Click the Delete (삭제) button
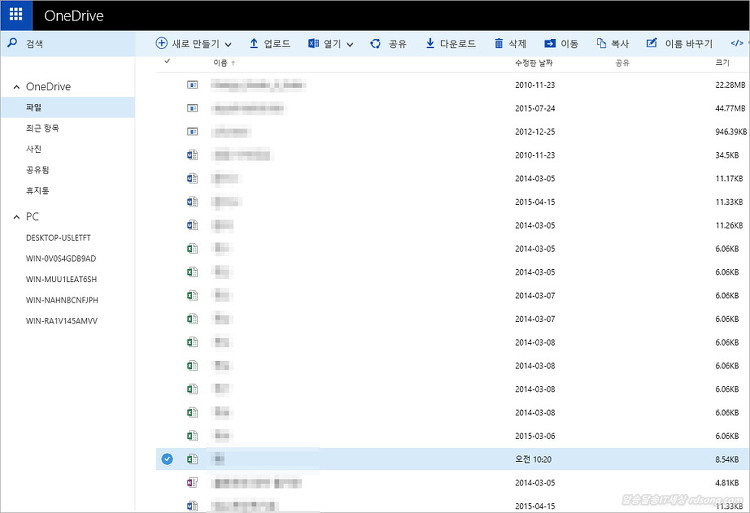This screenshot has height=513, width=750. coord(510,44)
